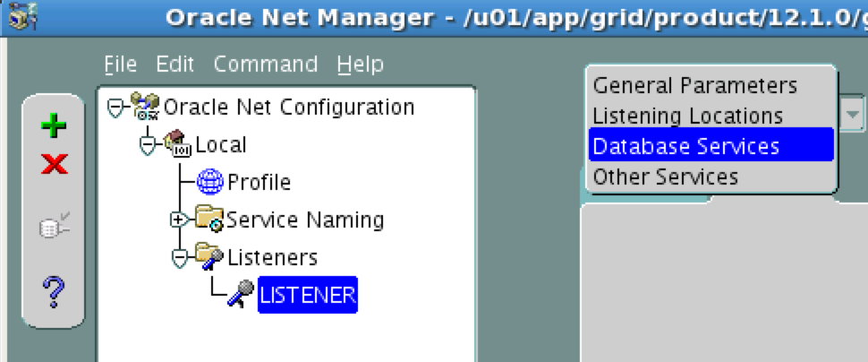Select the Listeners tree item
Viewport: 868px width, 362px height.
[x=272, y=257]
